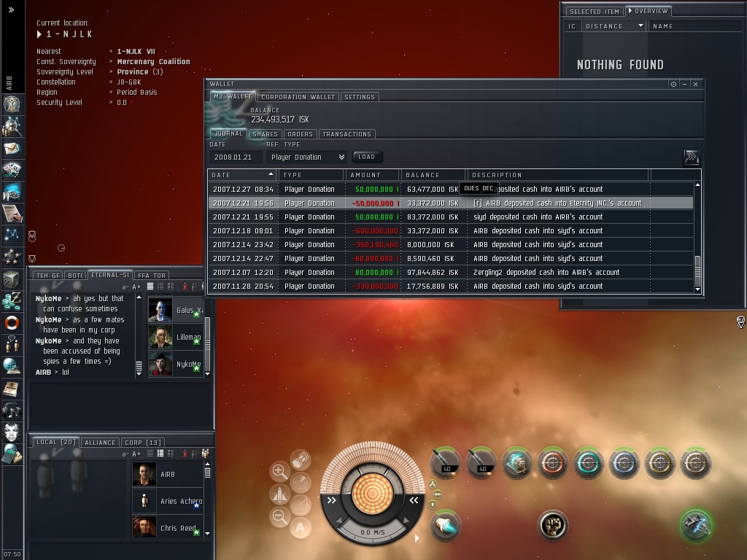
Task: Click the zoom in magnifier button
Action: 279,472
